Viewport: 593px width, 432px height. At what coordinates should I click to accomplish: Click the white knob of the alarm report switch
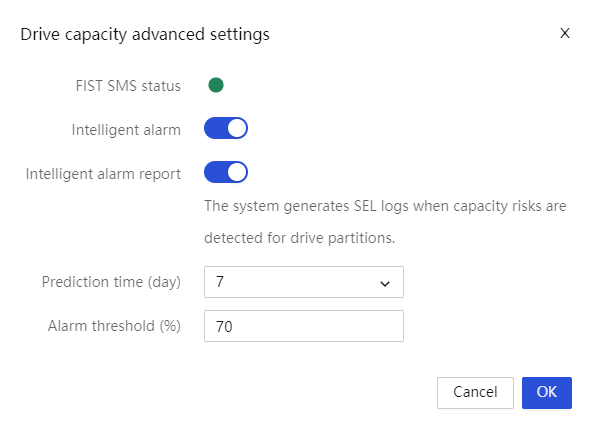click(237, 172)
